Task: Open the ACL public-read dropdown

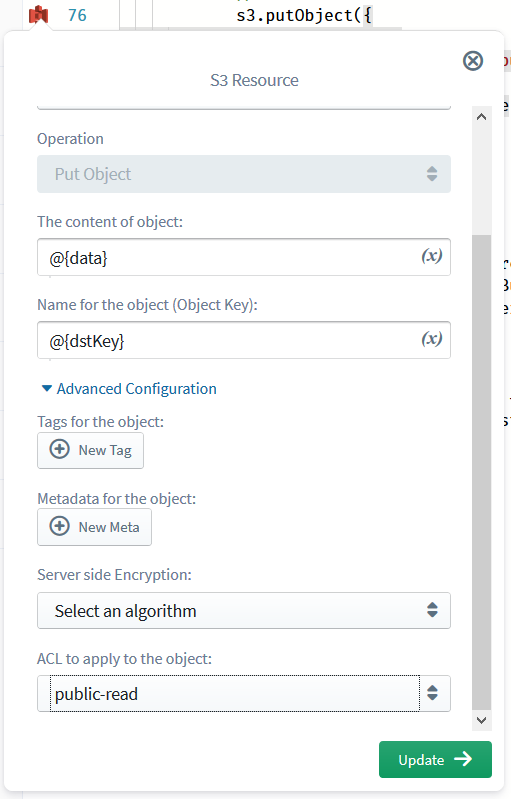Action: [244, 694]
